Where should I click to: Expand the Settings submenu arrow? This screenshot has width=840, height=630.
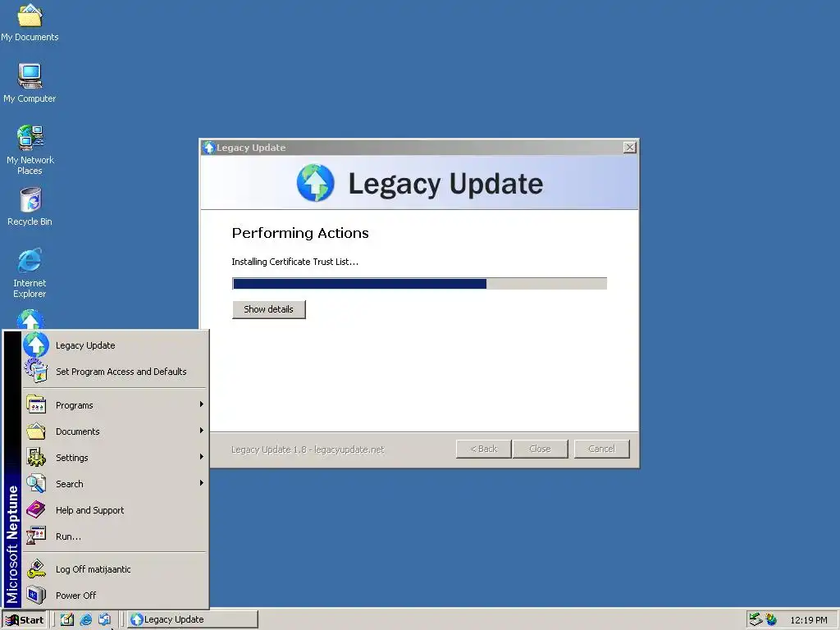(202, 456)
